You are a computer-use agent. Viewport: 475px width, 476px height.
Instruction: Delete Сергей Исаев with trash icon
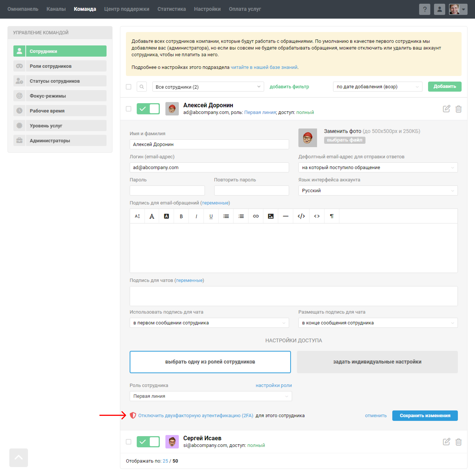458,442
